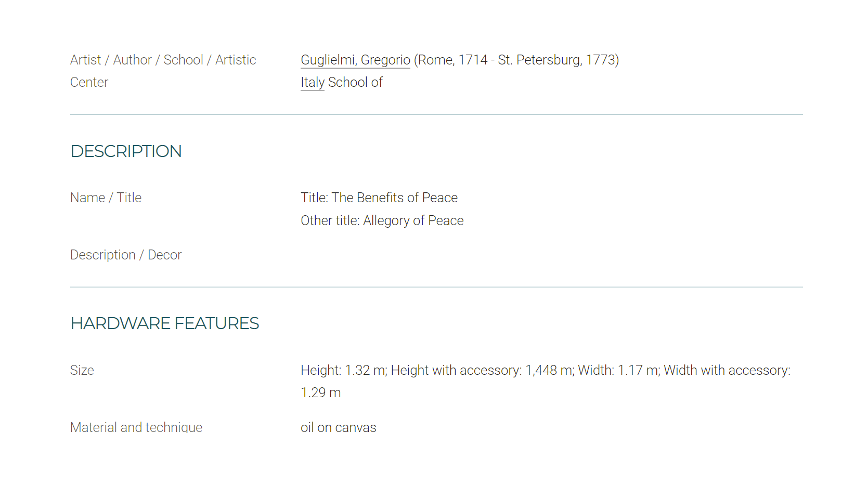Click the Name / Title field label

click(x=106, y=198)
